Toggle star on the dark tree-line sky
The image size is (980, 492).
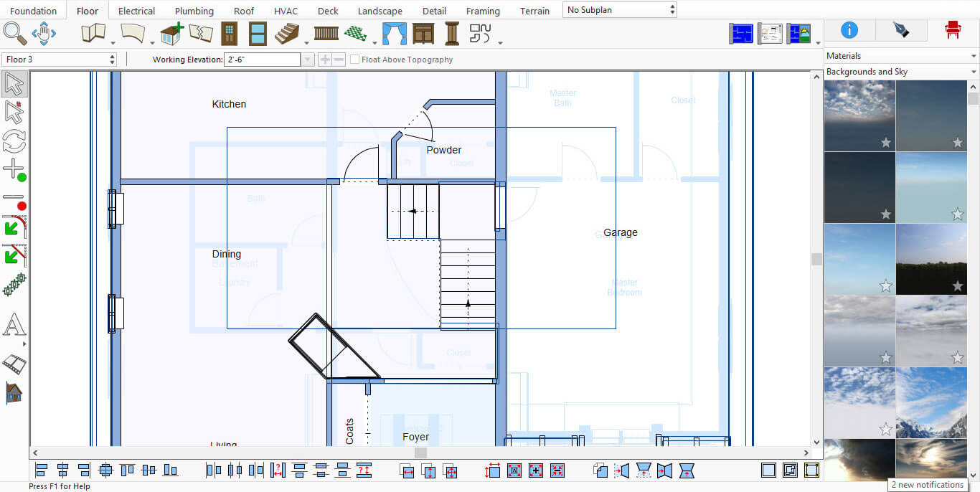coord(958,286)
